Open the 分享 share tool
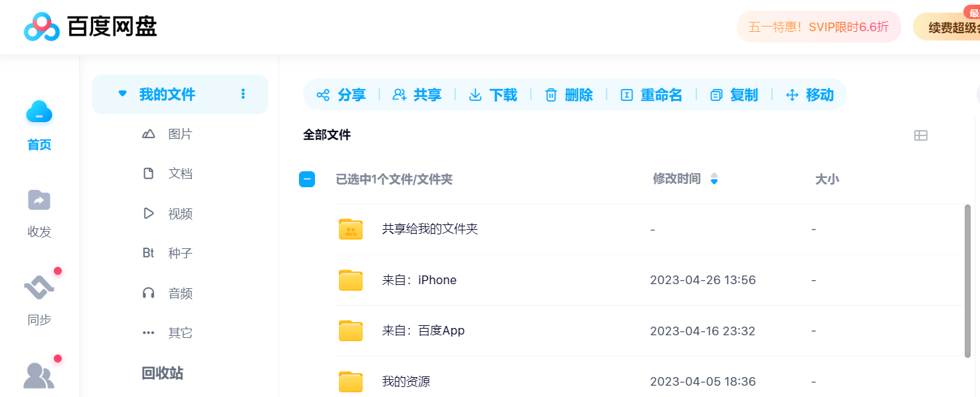 (x=342, y=95)
